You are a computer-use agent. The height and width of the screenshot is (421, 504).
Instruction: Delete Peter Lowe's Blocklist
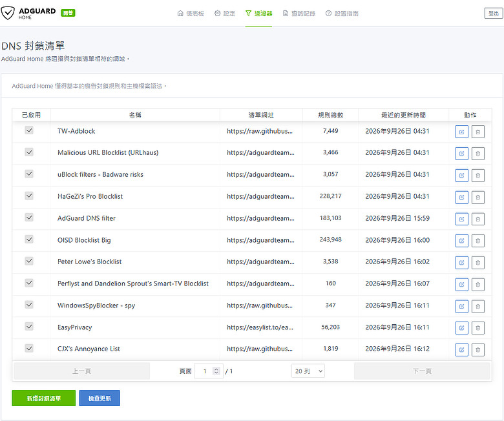[478, 262]
